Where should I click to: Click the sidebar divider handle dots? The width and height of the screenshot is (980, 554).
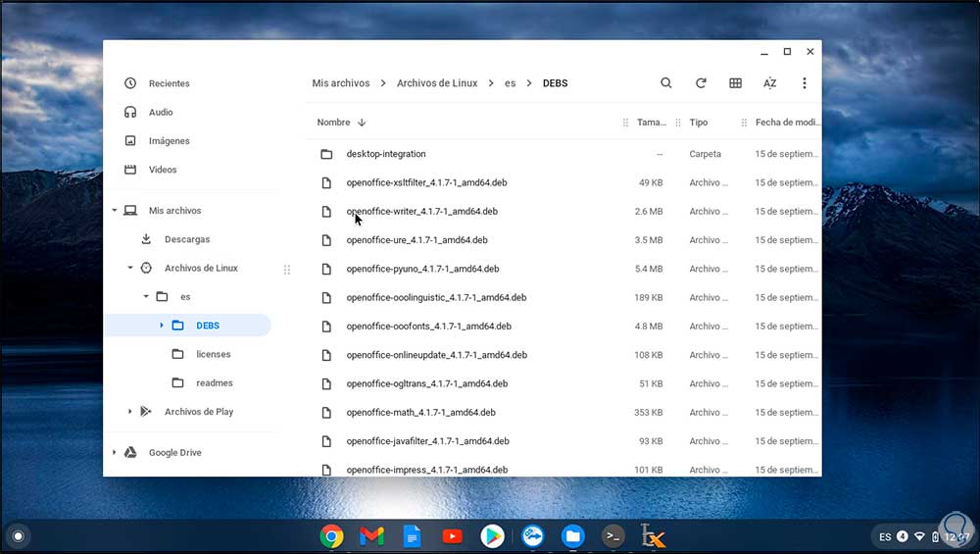287,270
